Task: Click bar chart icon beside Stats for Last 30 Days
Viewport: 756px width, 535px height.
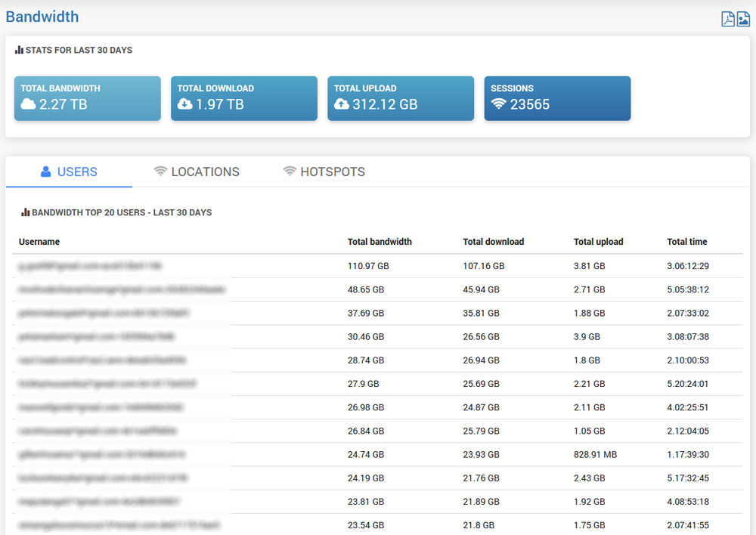Action: point(19,51)
